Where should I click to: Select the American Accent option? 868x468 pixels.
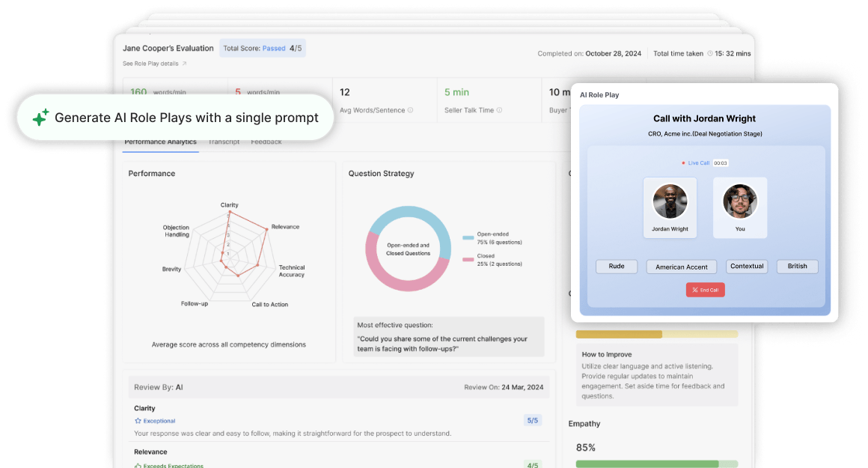click(x=682, y=267)
